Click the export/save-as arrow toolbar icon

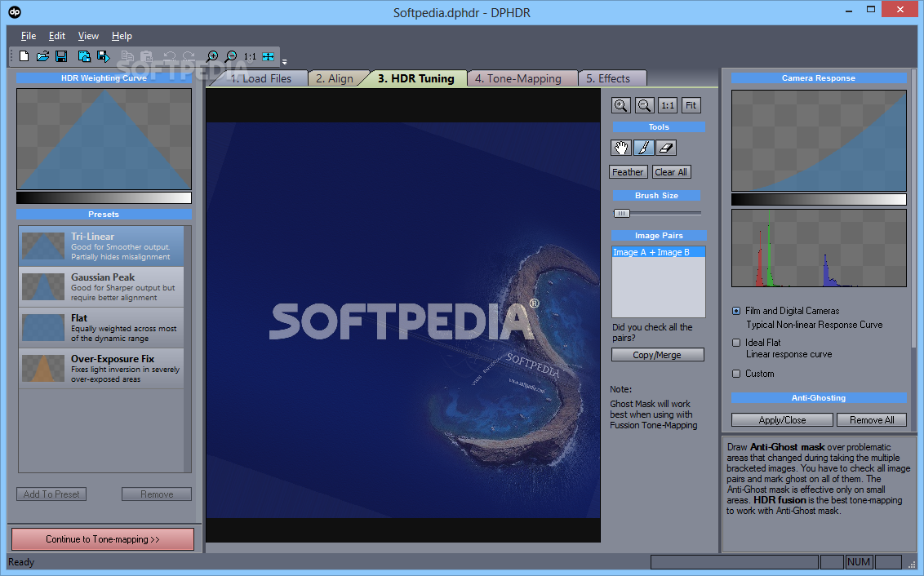pos(104,56)
